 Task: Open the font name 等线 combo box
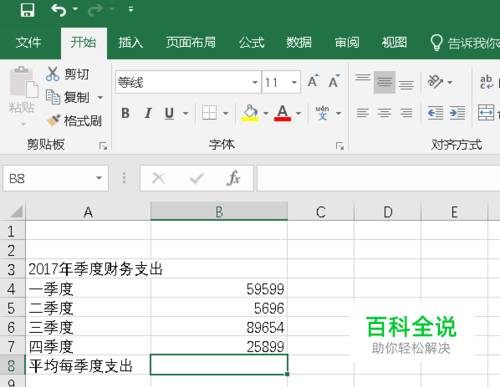coord(188,82)
